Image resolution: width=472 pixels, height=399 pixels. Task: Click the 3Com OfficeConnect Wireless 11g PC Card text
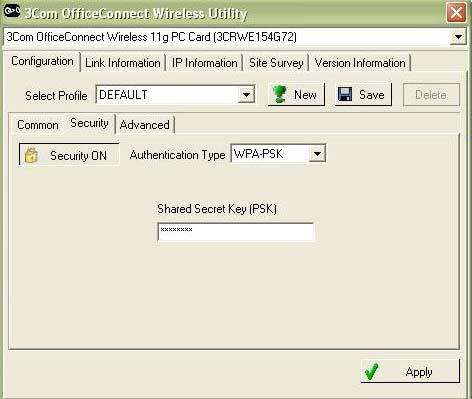[151, 37]
